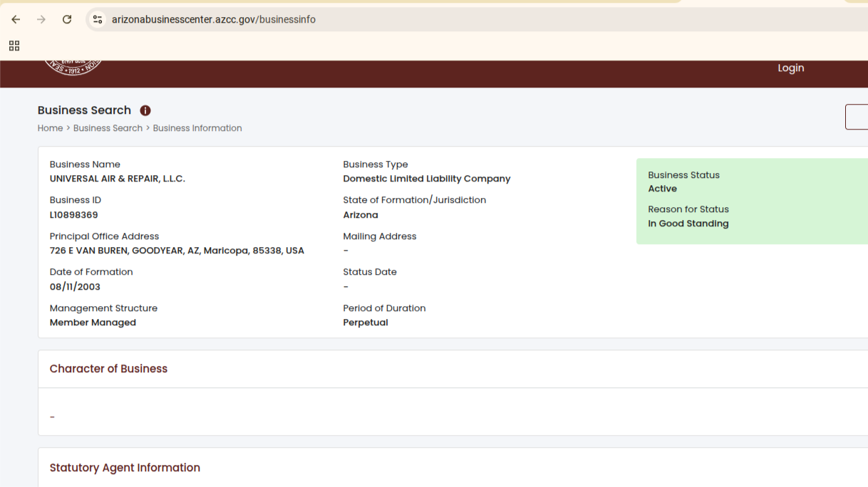The height and width of the screenshot is (487, 868).
Task: Select the Business ID L10898369
Action: [x=74, y=215]
